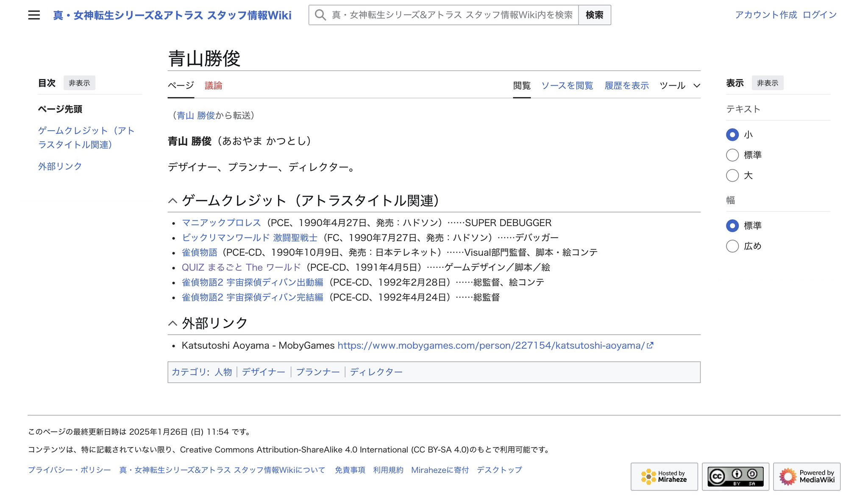Open 雀偵物語2 宇宙探偵ディバン完結編 link
The image size is (868, 498).
pos(253,297)
